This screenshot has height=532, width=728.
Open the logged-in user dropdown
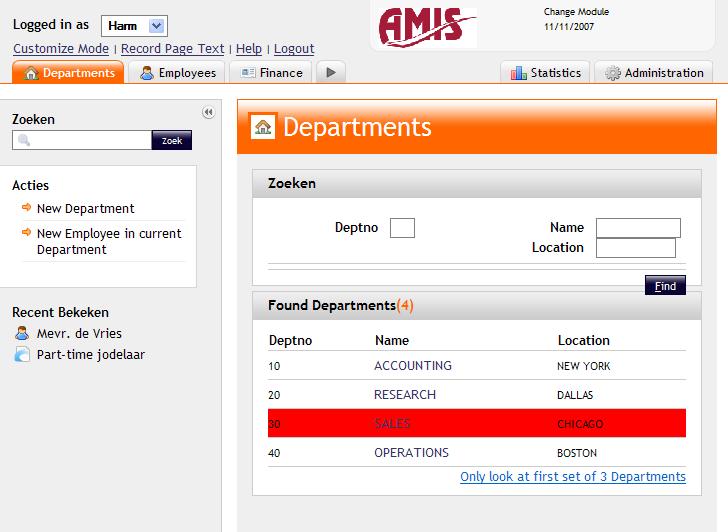134,26
